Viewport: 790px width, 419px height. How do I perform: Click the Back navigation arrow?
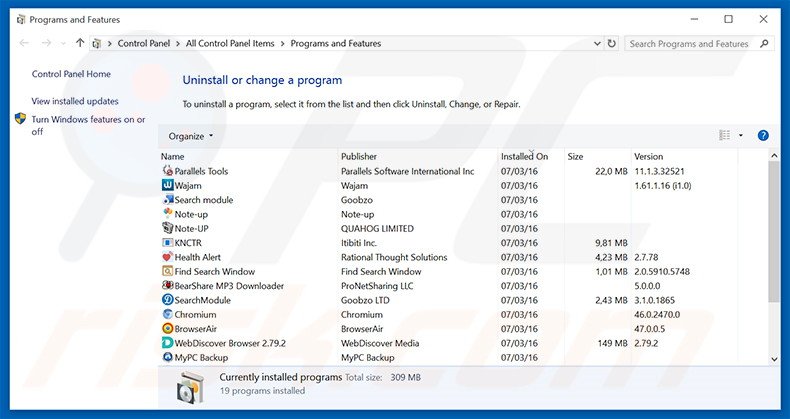[24, 43]
